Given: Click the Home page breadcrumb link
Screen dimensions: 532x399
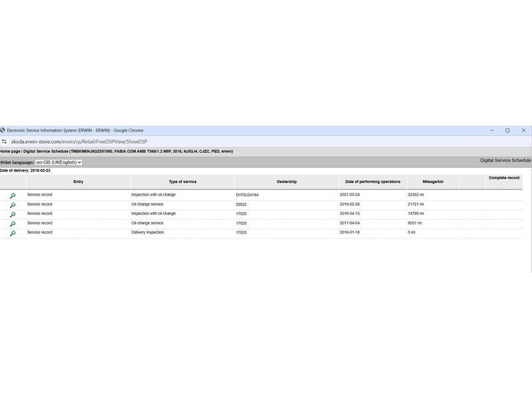Looking at the screenshot, I should click(9, 152).
